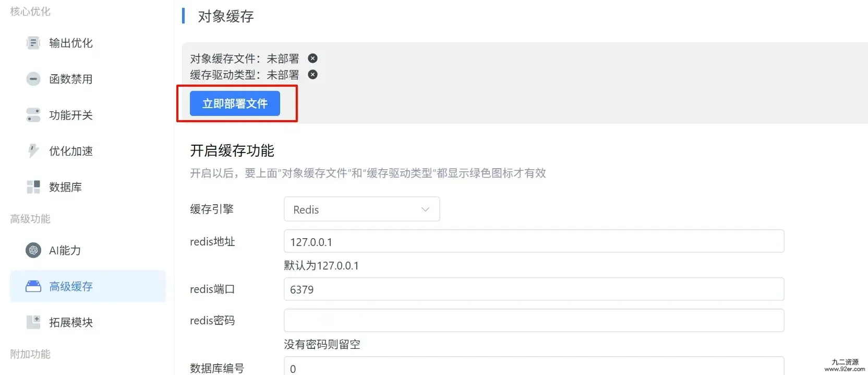Focus the redis端口 field showing 6379

pos(534,289)
